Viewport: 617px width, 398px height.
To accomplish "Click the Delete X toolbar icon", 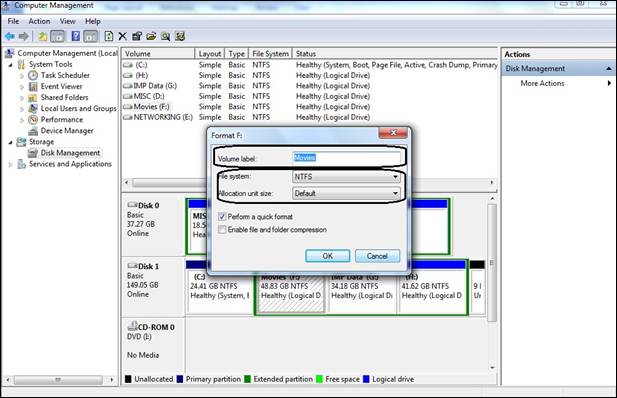I will click(x=123, y=37).
